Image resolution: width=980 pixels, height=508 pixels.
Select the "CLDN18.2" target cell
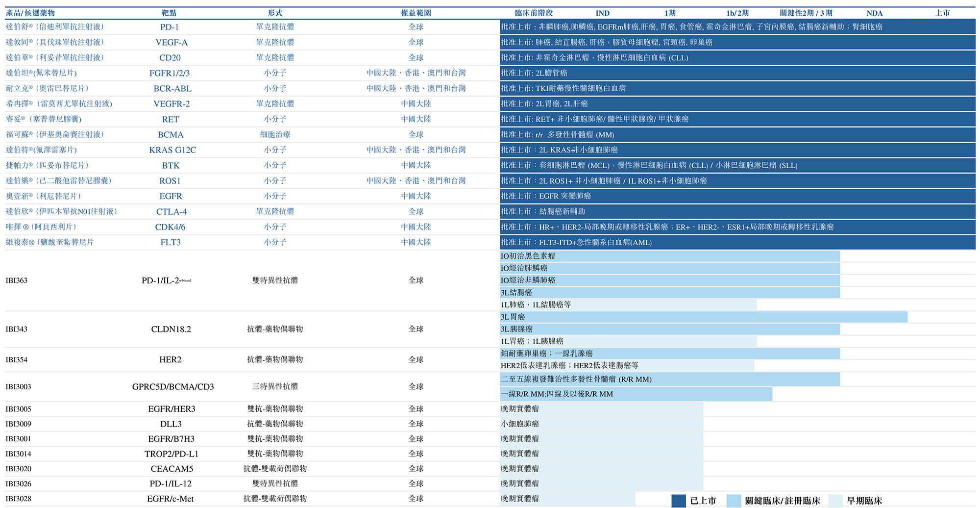[x=171, y=329]
